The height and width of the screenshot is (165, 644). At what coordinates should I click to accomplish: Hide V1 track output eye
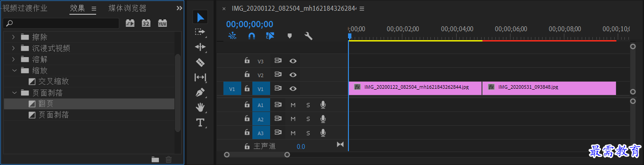point(293,89)
